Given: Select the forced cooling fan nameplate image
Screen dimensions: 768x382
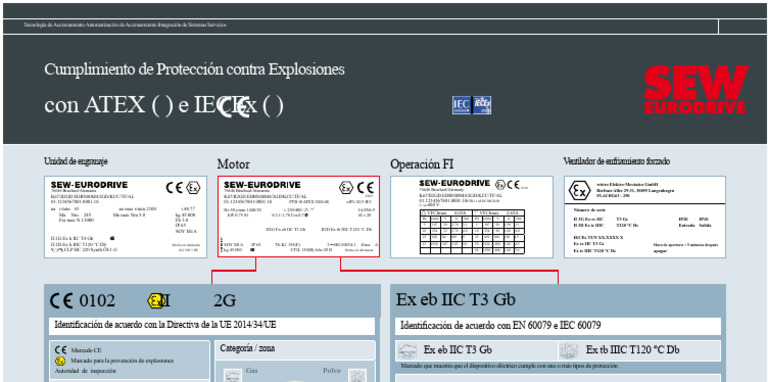Looking at the screenshot, I should click(645, 217).
